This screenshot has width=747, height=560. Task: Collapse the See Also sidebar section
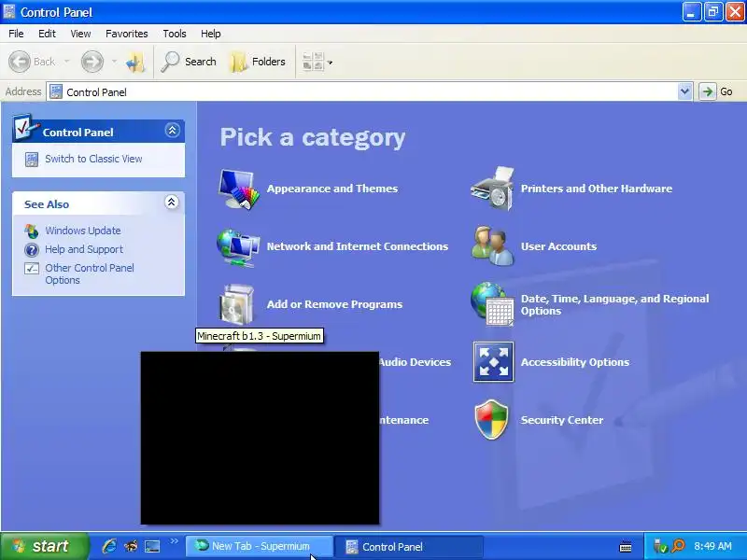172,202
